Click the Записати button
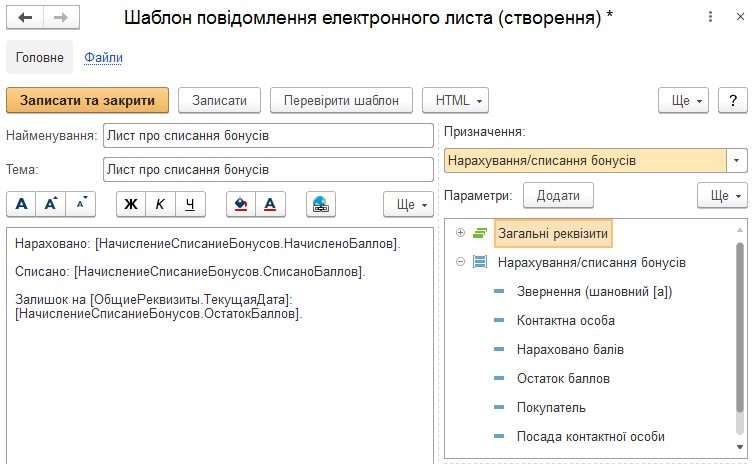This screenshot has width=754, height=464. click(x=219, y=100)
